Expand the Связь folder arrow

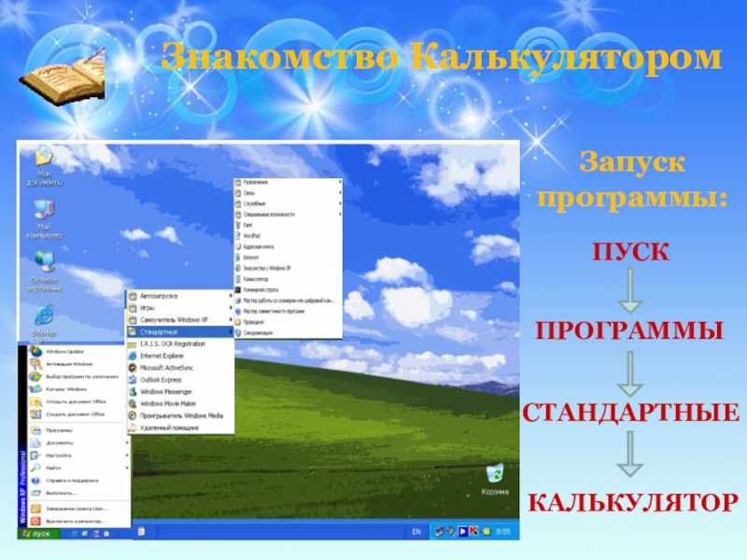point(340,193)
